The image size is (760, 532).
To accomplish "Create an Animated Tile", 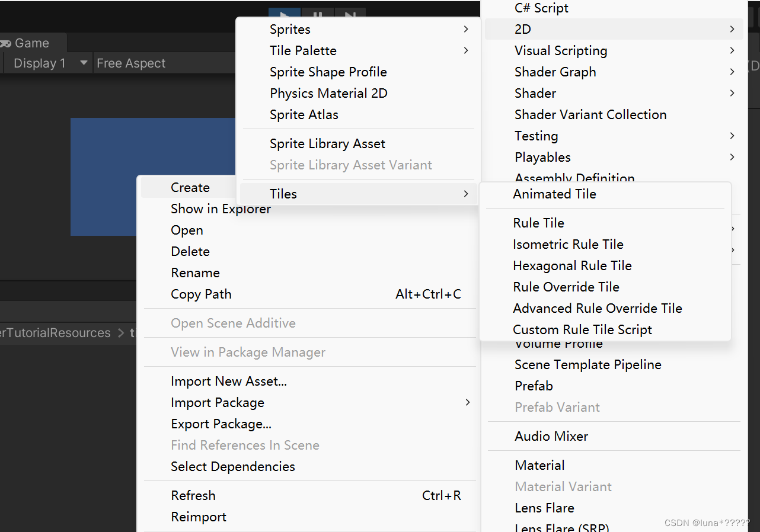I will pos(605,194).
